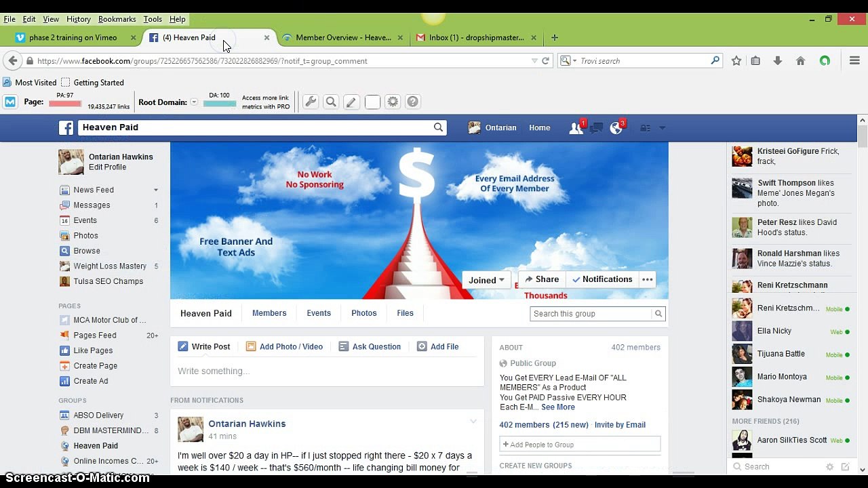Open Facebook friend requests icon
868x488 pixels.
(x=576, y=127)
